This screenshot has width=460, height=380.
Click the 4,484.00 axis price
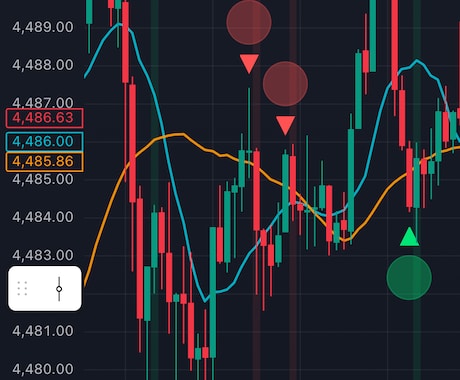coord(43,217)
